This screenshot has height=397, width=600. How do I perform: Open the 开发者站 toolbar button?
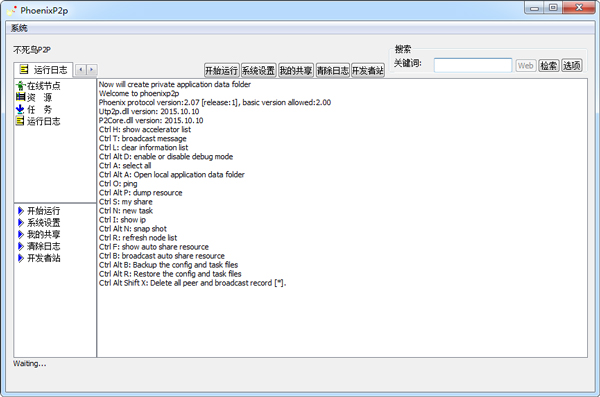tap(368, 70)
